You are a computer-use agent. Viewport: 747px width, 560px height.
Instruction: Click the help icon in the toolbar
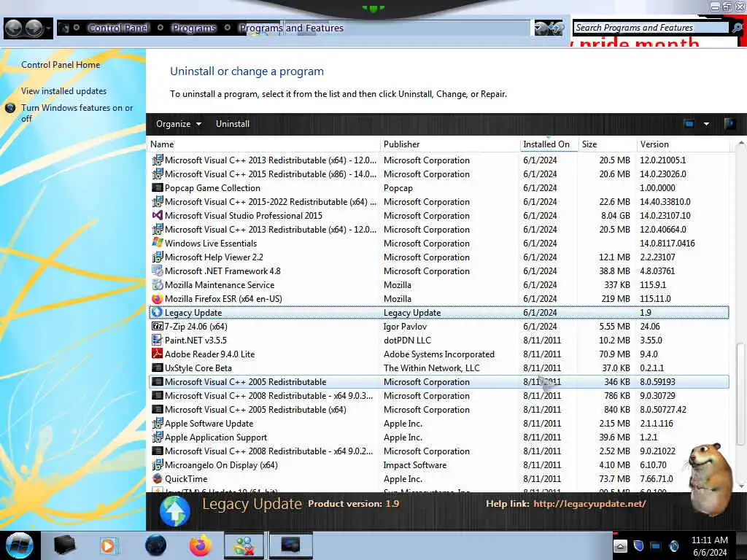tap(729, 124)
